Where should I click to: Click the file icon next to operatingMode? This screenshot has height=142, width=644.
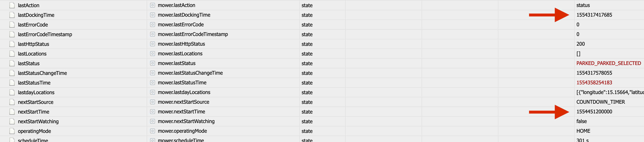point(12,131)
